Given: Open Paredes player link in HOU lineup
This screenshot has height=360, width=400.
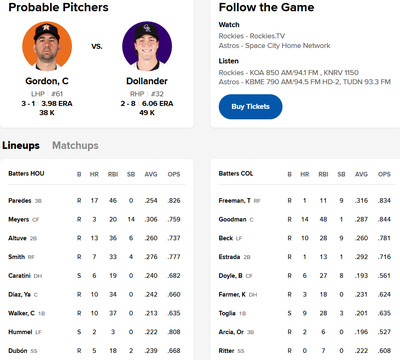Looking at the screenshot, I should pyautogui.click(x=20, y=201).
